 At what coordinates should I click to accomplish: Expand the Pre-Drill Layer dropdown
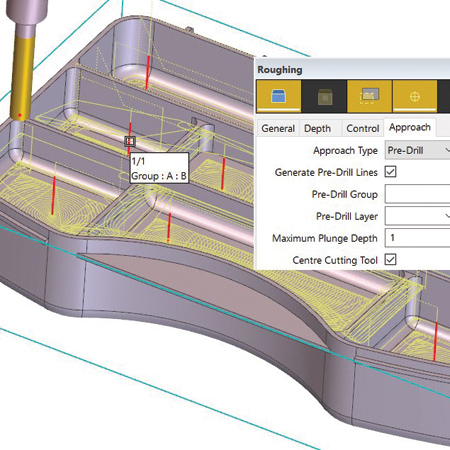417,216
